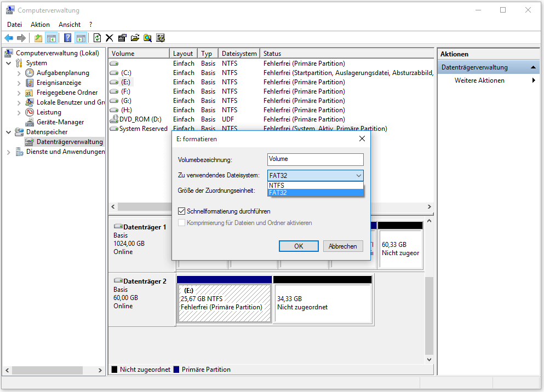544x392 pixels.
Task: Collapse the Datenträgerverwaltung actions section arrow
Action: pos(533,67)
